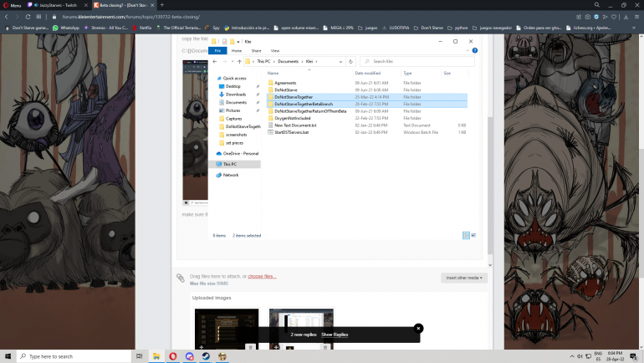Open a new browser tab
Screen dimensions: 644x363
[x=161, y=5]
